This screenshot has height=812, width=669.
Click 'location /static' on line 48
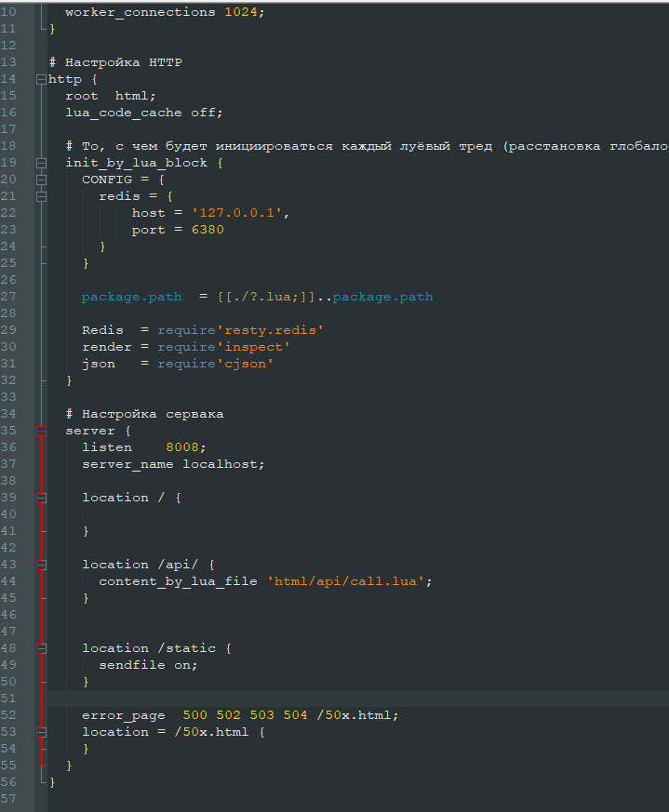(x=149, y=648)
